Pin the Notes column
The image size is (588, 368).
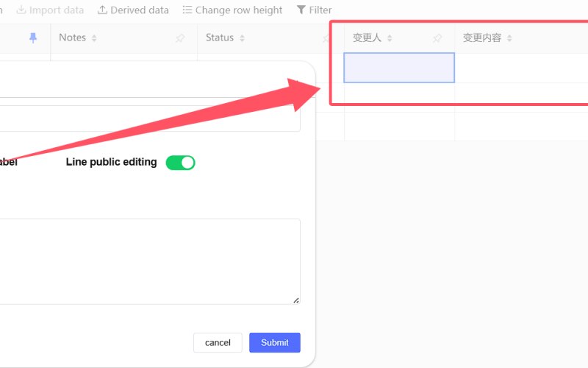tap(180, 38)
